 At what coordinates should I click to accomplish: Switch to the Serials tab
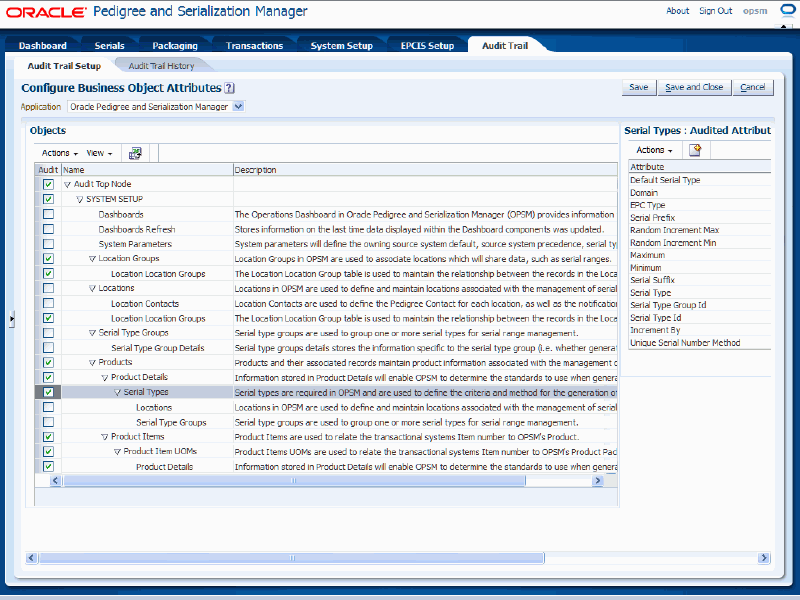(109, 45)
